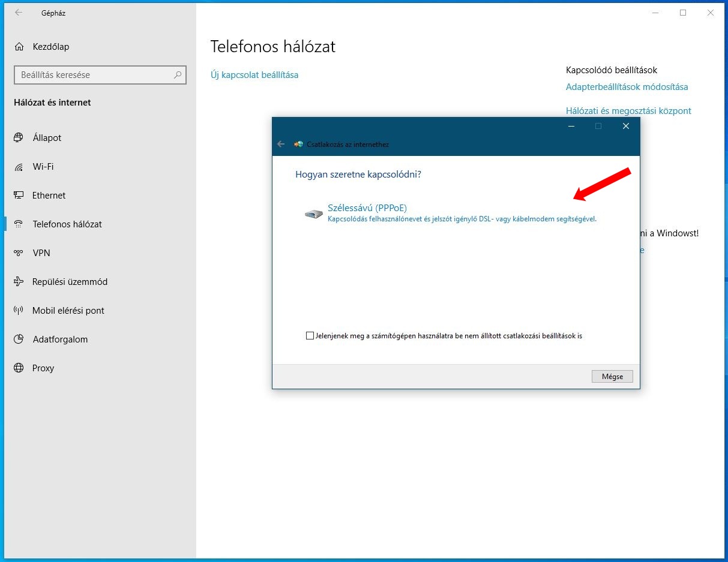Image resolution: width=728 pixels, height=562 pixels.
Task: Click the Gépház window back arrow
Action: [x=19, y=13]
